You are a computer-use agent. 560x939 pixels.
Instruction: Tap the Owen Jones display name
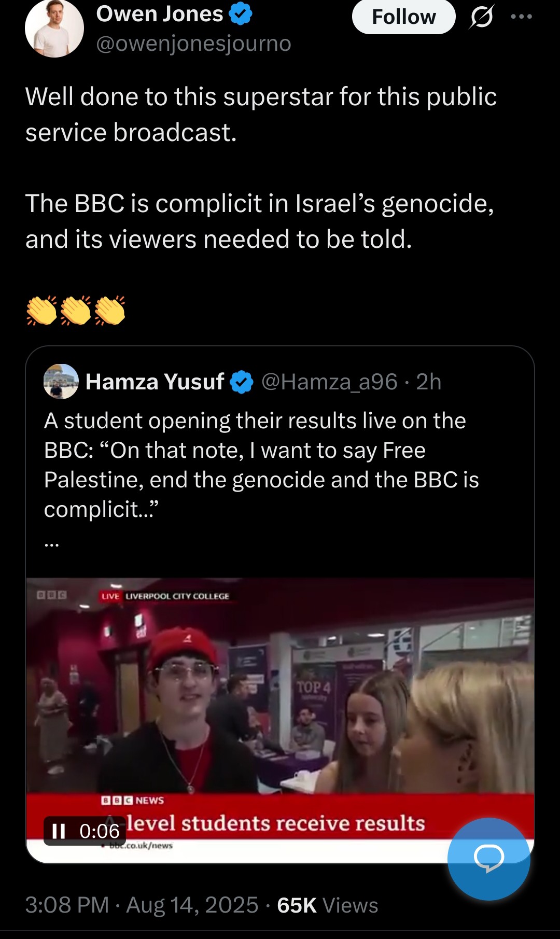pyautogui.click(x=159, y=14)
